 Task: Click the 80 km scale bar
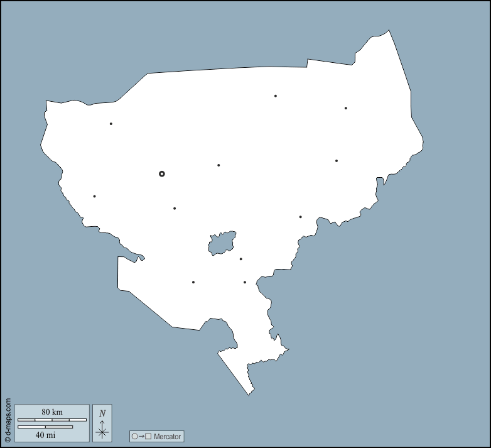52,419
